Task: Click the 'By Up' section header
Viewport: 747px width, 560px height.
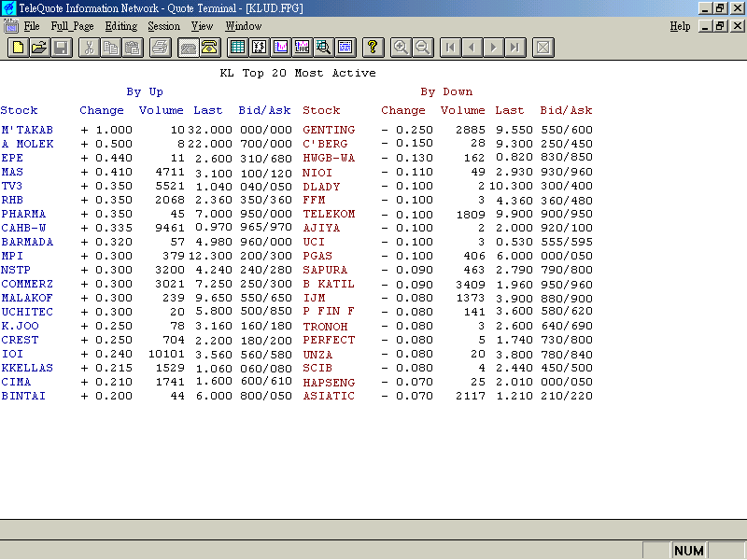Action: pos(145,91)
